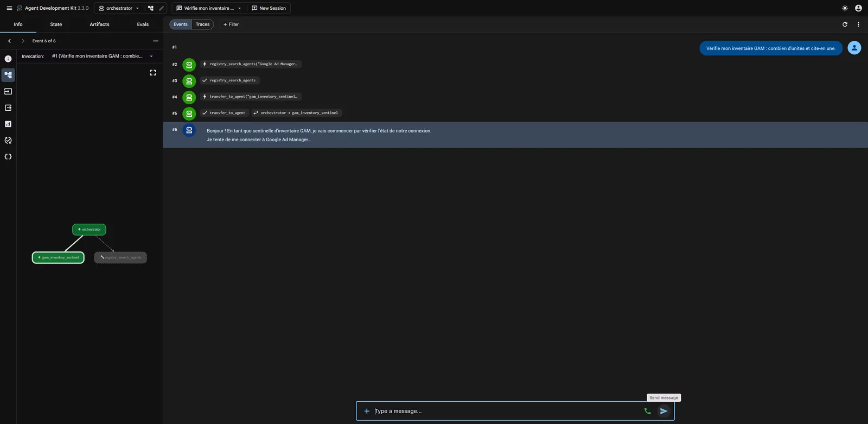Open the user account icon at top right
The image size is (868, 424).
(x=858, y=8)
